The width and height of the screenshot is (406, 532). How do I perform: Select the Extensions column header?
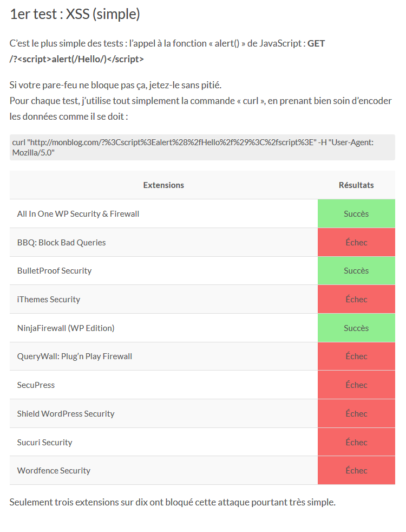[x=163, y=185]
